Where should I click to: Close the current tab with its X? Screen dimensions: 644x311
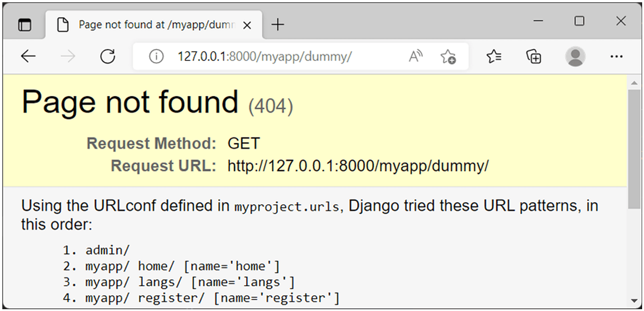pyautogui.click(x=247, y=25)
